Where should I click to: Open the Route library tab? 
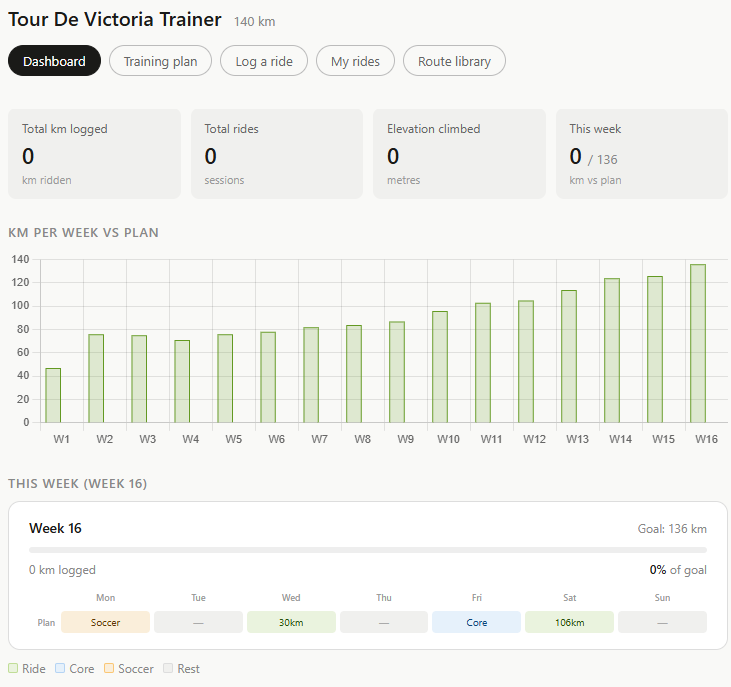pyautogui.click(x=454, y=61)
